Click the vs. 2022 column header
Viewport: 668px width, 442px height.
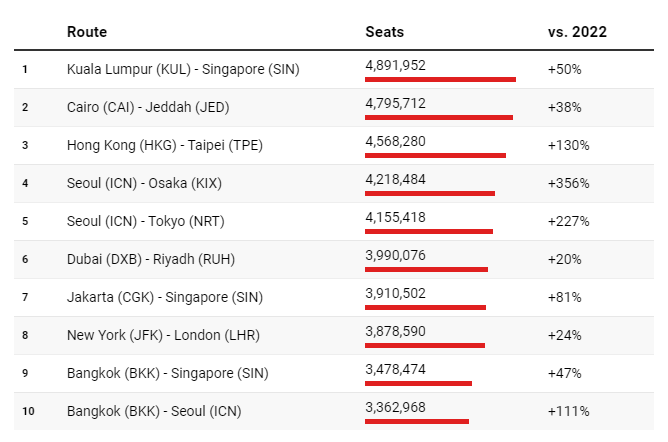(577, 32)
